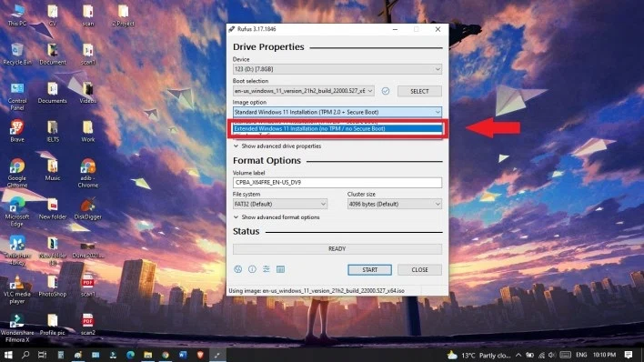Click the Rufus About info icon

[252, 269]
